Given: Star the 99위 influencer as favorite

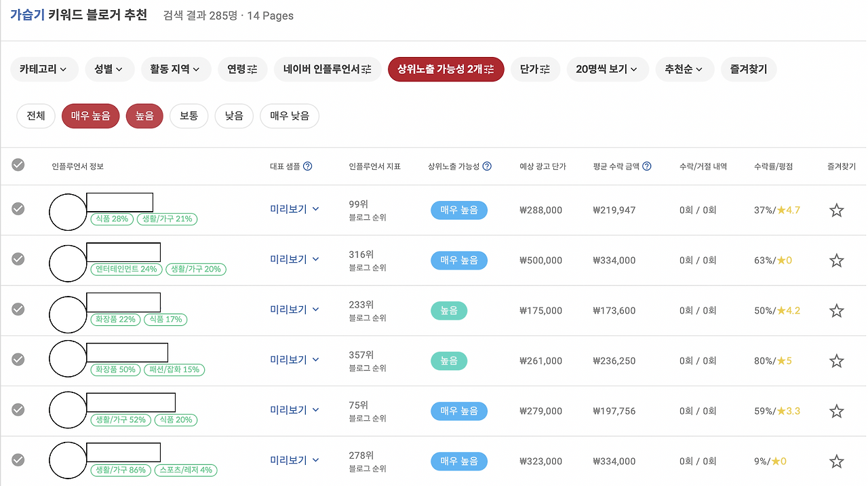Looking at the screenshot, I should point(836,210).
